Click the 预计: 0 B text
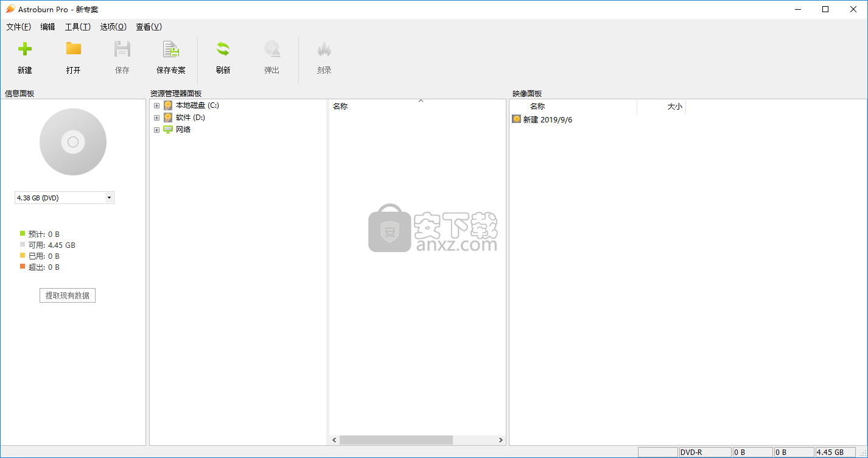The image size is (868, 458). coord(44,234)
